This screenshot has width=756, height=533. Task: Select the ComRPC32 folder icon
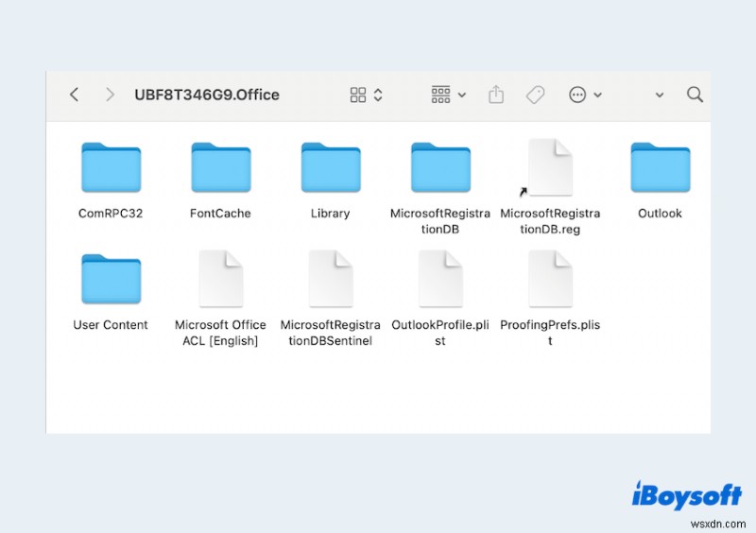[111, 167]
